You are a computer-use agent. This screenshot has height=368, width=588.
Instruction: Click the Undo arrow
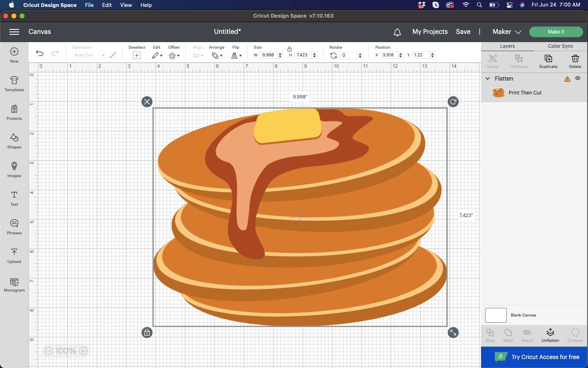point(39,54)
